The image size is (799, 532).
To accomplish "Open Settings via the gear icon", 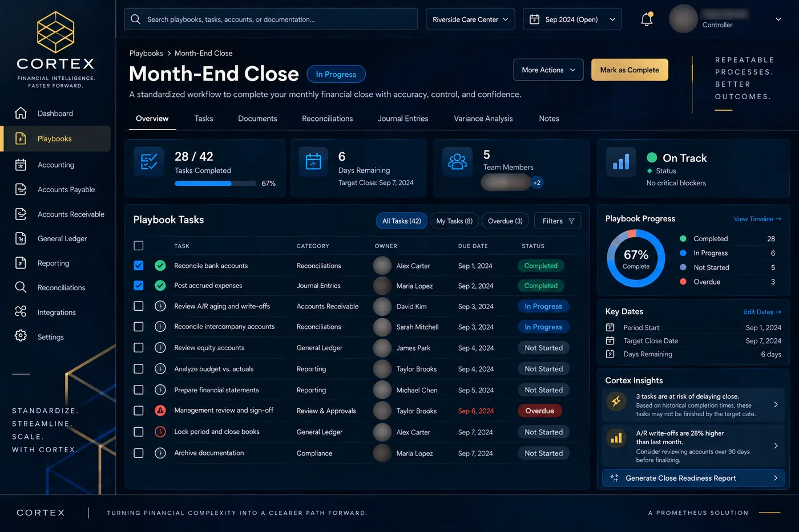I will (x=21, y=336).
